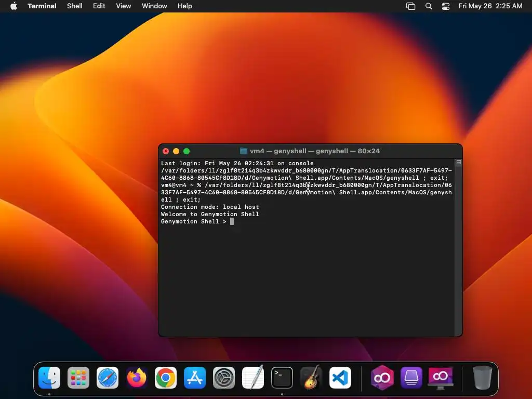The height and width of the screenshot is (399, 532).
Task: Zoom the Terminal window with the green button
Action: coord(187,151)
